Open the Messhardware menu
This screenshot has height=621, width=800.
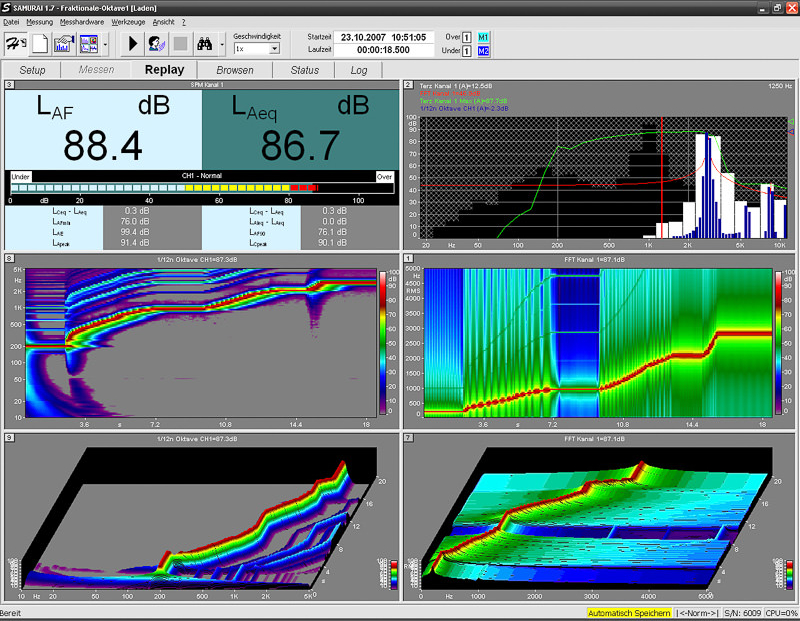[x=82, y=22]
